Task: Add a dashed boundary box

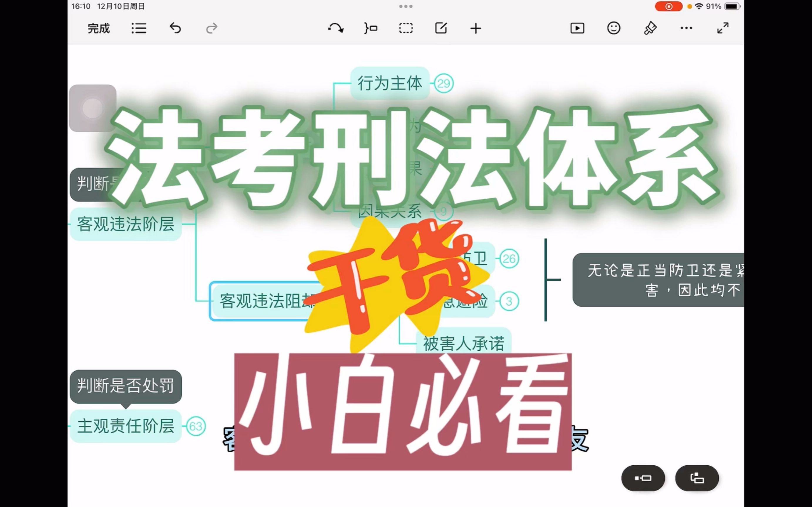Action: pyautogui.click(x=406, y=28)
